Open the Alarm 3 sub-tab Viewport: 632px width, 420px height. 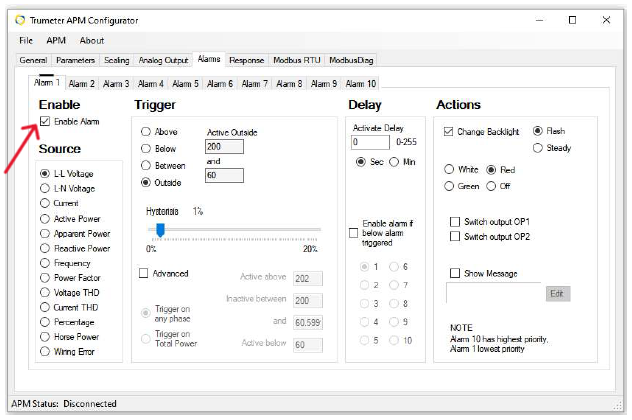116,83
